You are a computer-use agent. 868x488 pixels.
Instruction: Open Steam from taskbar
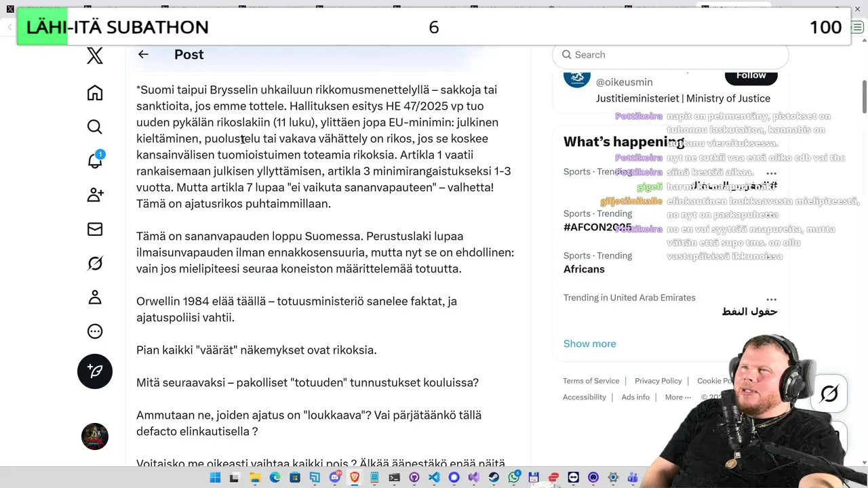[494, 478]
